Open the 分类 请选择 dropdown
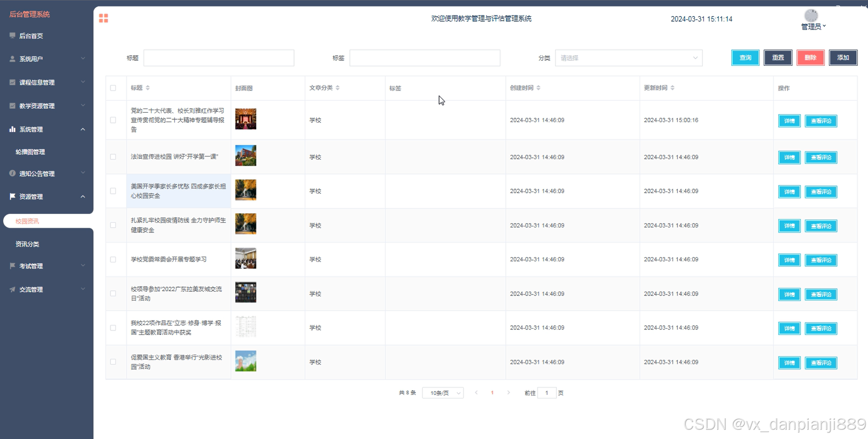This screenshot has width=868, height=439. pyautogui.click(x=629, y=58)
